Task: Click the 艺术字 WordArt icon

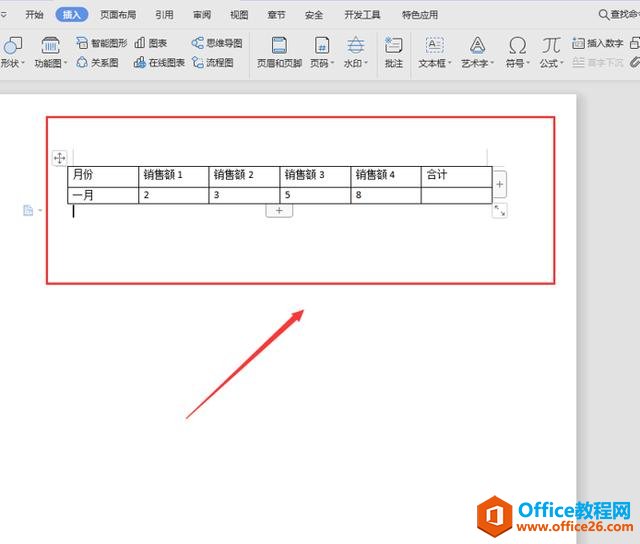Action: [x=477, y=45]
